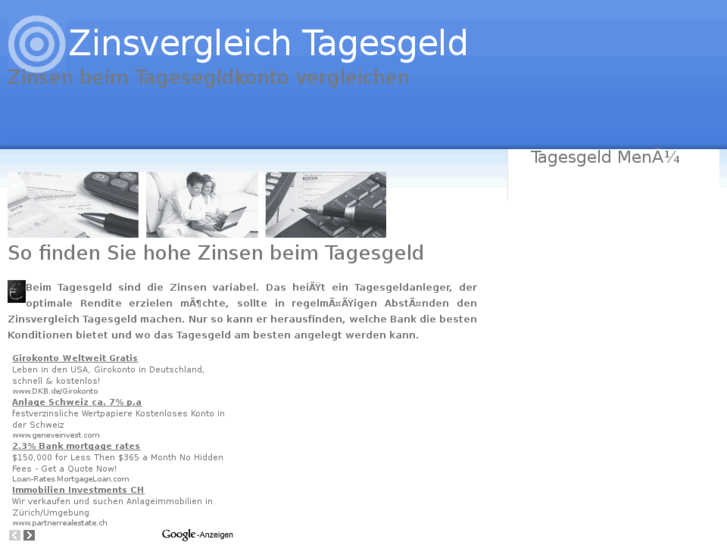Screen dimensions: 727x545
Task: Open the 2.3% Bank mortgage rates ad
Action: pyautogui.click(x=76, y=446)
